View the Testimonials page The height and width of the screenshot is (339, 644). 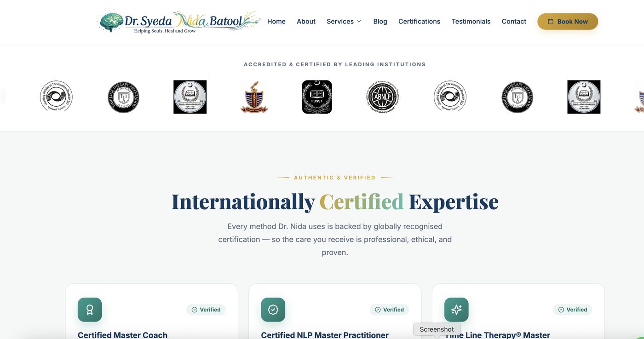click(x=471, y=22)
